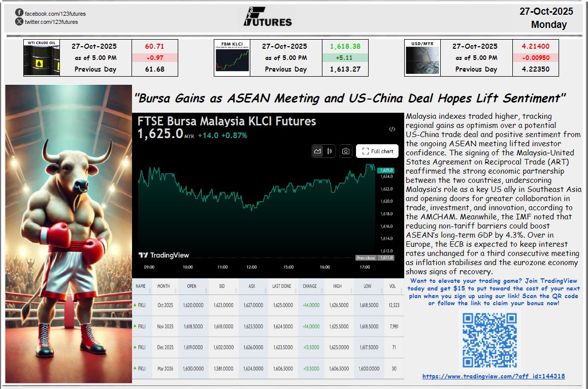This screenshot has width=588, height=389.
Task: Click Mar 2026 open 1,600.0000
Action: tap(193, 369)
